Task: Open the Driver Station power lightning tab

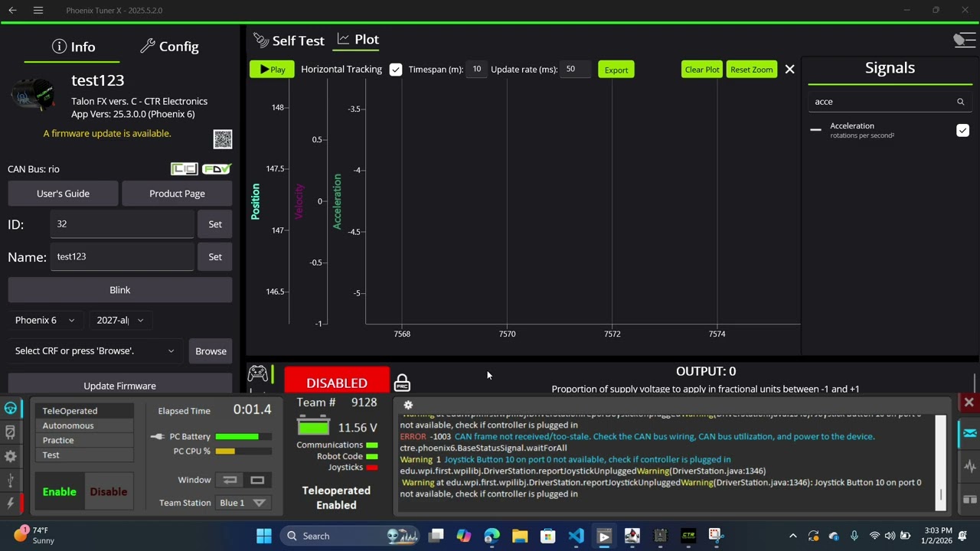Action: [x=11, y=503]
